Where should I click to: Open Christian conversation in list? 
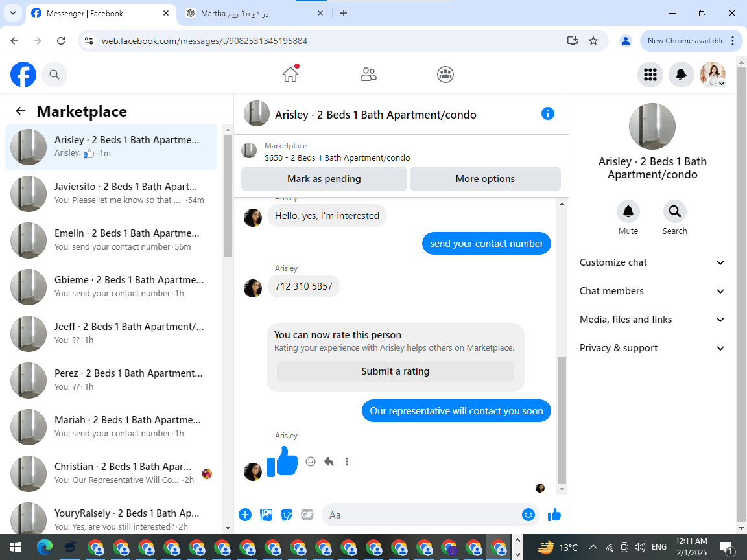coord(111,473)
